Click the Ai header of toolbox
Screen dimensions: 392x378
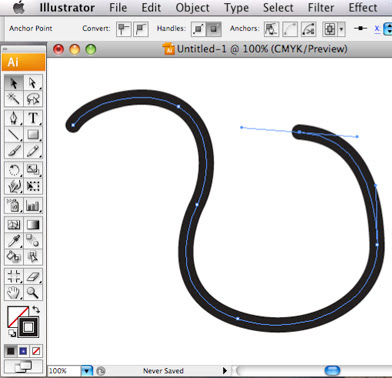(x=23, y=62)
